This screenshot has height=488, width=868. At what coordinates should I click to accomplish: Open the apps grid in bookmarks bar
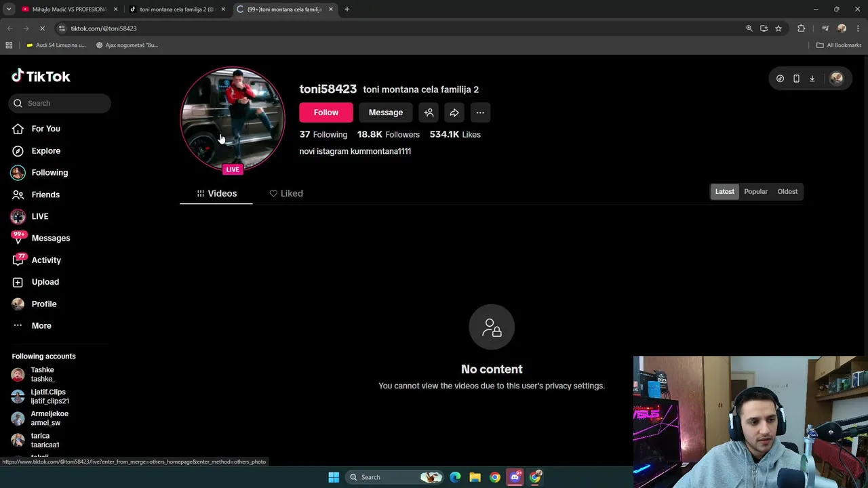tap(9, 45)
